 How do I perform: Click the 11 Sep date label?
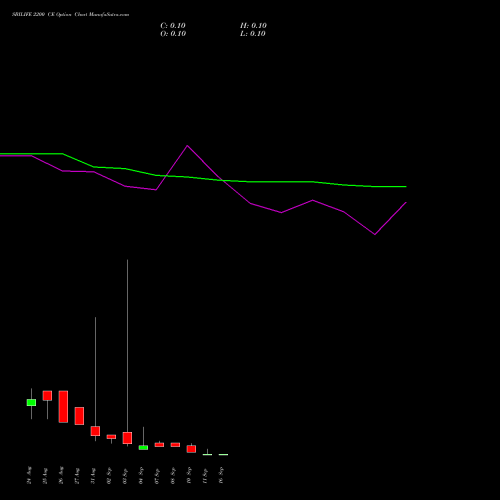(x=205, y=475)
